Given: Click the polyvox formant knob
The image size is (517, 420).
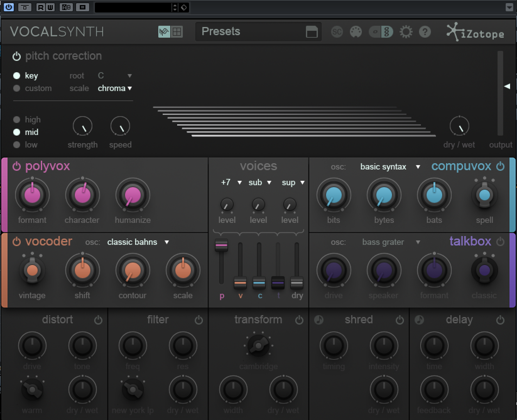Looking at the screenshot, I should click(32, 195).
